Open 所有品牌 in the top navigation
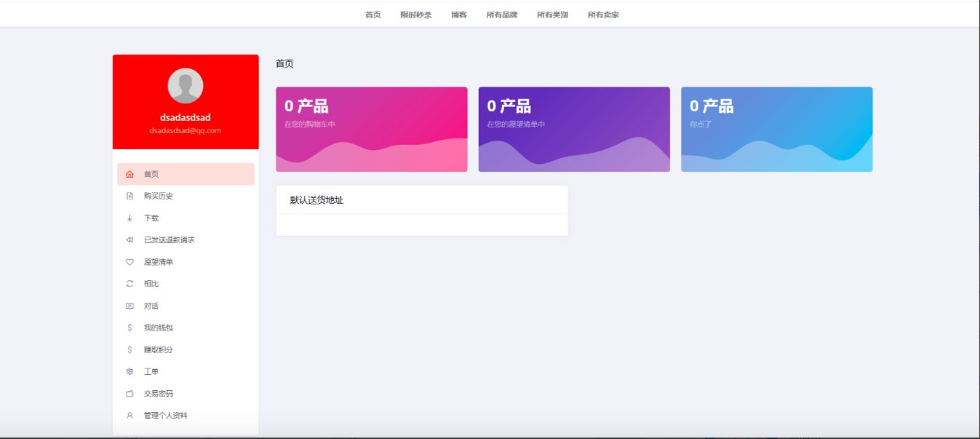Image resolution: width=980 pixels, height=439 pixels. 502,15
